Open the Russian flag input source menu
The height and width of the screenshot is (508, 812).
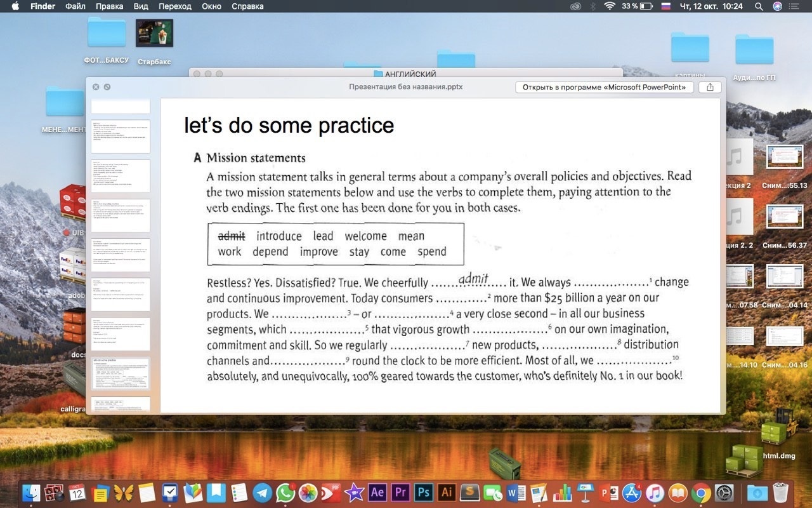[x=666, y=6]
